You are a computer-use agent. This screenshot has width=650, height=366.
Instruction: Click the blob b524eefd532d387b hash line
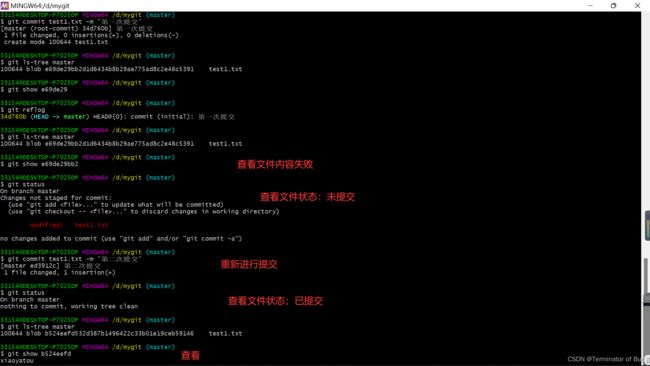point(121,333)
